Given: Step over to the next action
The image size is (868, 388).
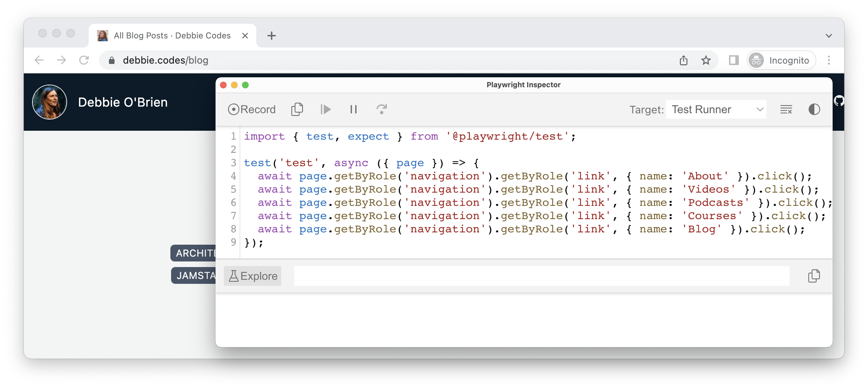Looking at the screenshot, I should [381, 109].
